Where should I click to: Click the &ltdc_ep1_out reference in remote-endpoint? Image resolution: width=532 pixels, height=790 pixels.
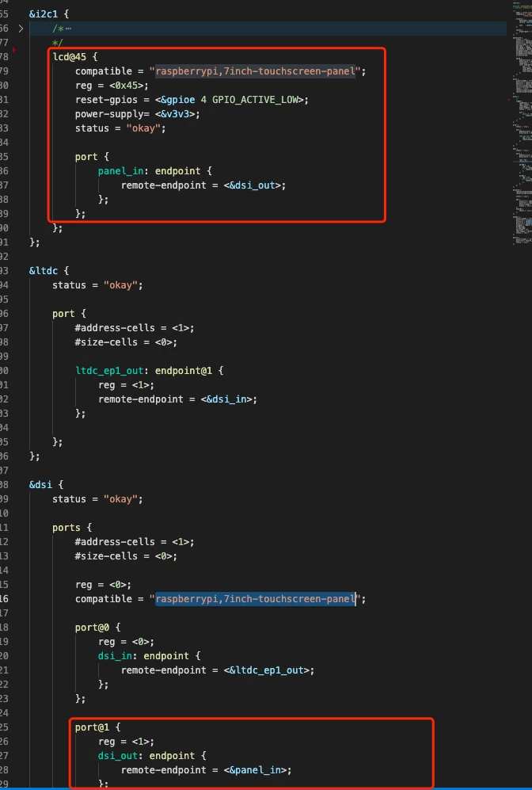click(266, 670)
